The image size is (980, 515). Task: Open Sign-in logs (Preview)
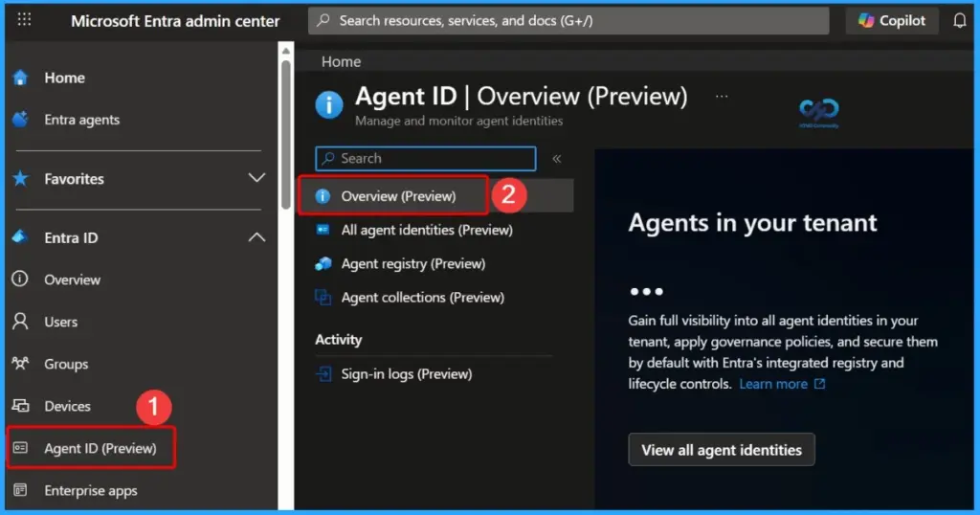pyautogui.click(x=406, y=373)
